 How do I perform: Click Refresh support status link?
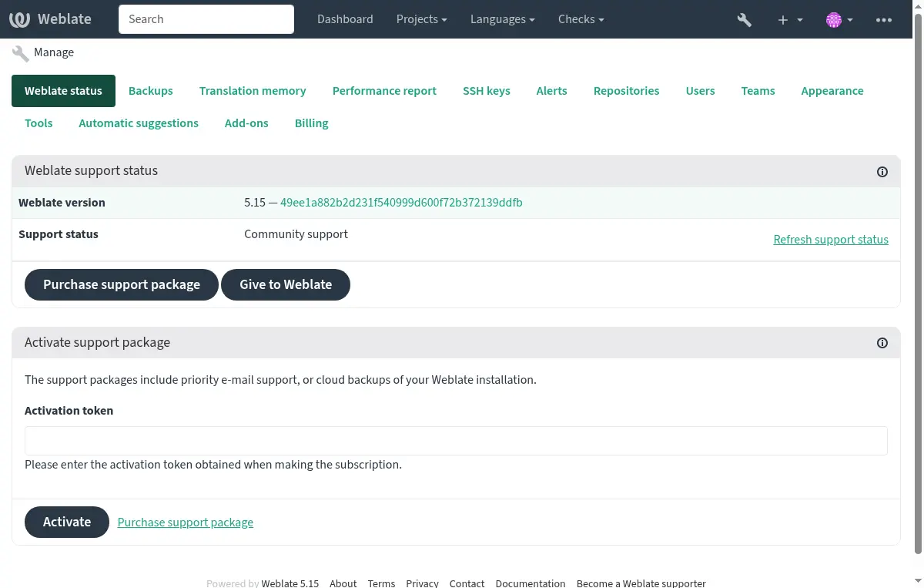tap(831, 240)
